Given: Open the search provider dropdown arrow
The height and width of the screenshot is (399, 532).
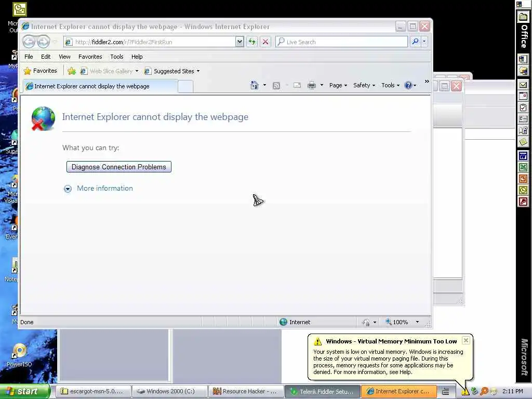Looking at the screenshot, I should tap(424, 42).
